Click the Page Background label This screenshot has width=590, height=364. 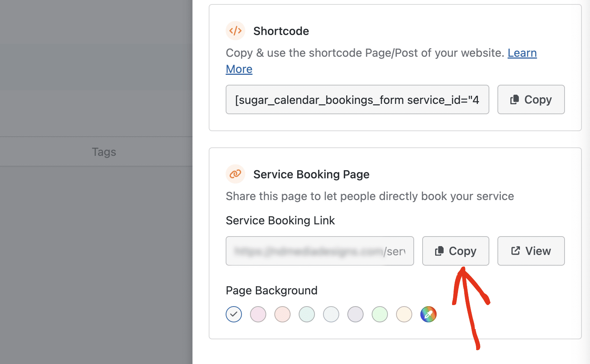tap(271, 290)
